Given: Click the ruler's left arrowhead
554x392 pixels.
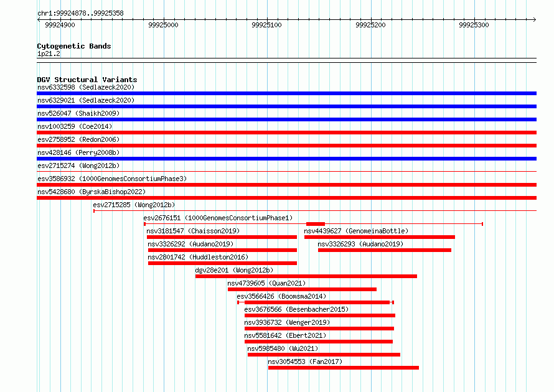Looking at the screenshot, I should tap(39, 19).
